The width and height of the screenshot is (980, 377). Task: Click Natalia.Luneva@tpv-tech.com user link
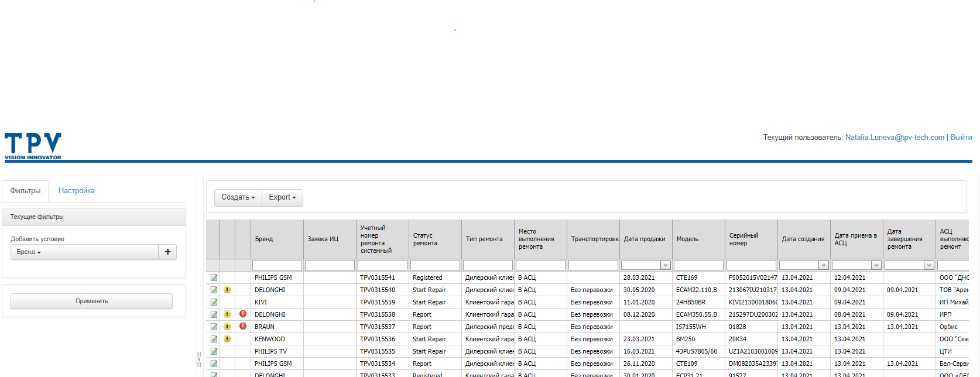click(895, 138)
